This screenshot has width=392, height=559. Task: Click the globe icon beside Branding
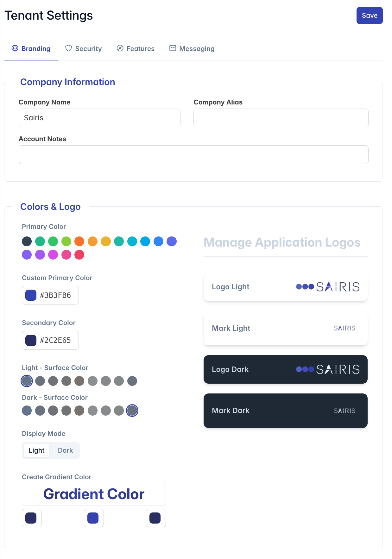coord(15,48)
